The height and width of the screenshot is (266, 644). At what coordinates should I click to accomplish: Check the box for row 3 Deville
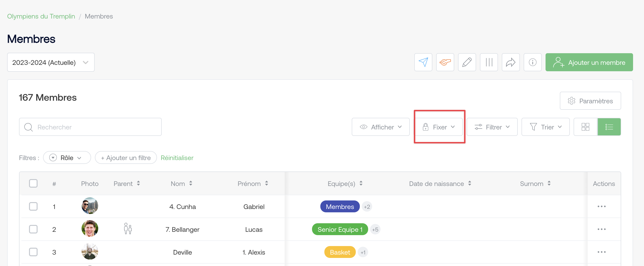point(33,252)
